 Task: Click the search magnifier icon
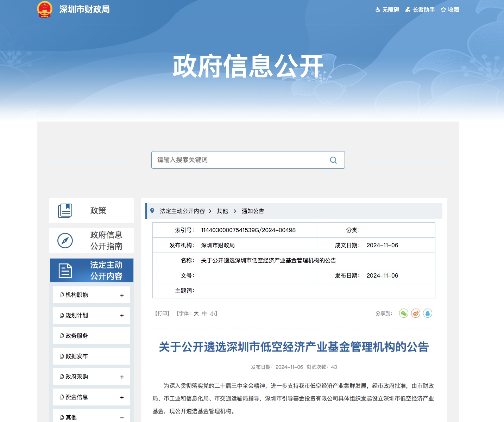[x=333, y=160]
